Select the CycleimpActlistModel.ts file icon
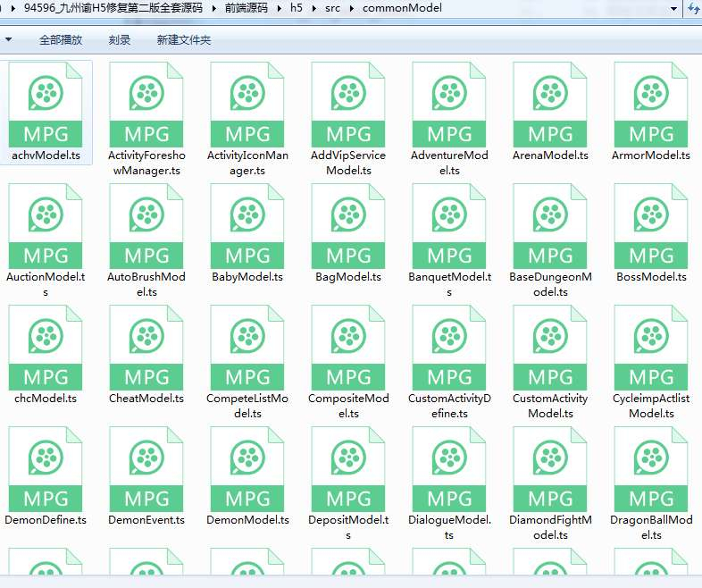 coord(651,348)
